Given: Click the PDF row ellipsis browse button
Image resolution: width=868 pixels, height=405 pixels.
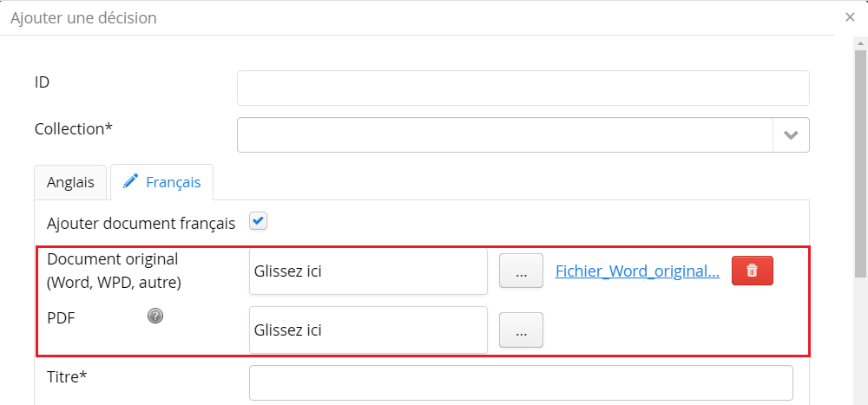Looking at the screenshot, I should [x=521, y=330].
